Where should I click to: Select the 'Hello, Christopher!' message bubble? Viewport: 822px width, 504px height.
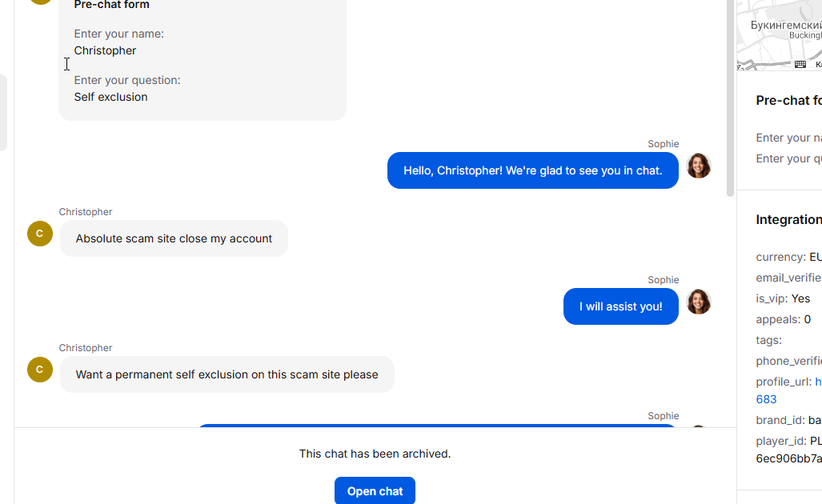coord(532,170)
